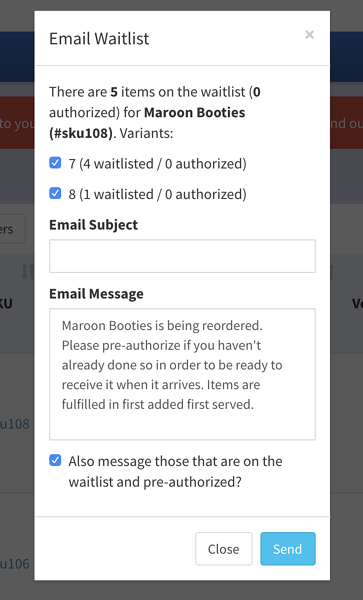
Task: Open the sku108 link in the background table
Action: 15,424
